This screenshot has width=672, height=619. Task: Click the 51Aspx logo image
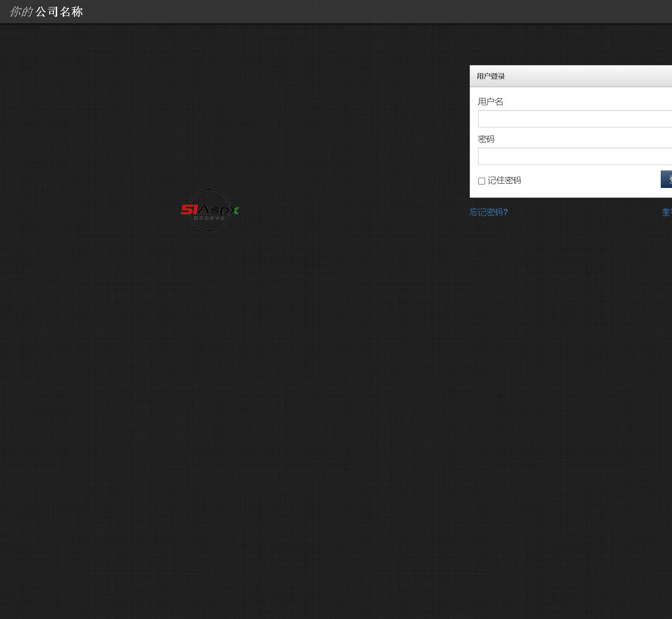[x=210, y=210]
